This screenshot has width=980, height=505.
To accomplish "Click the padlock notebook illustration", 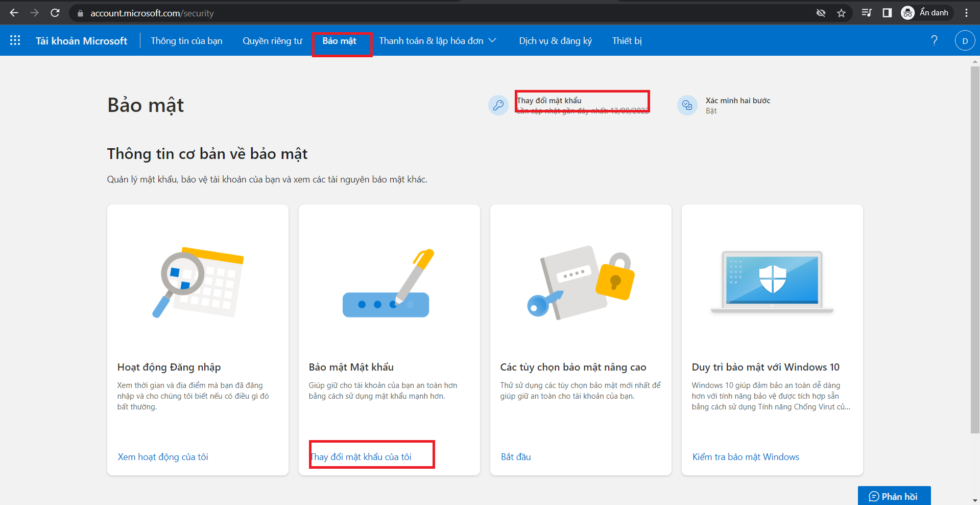I will pos(581,283).
